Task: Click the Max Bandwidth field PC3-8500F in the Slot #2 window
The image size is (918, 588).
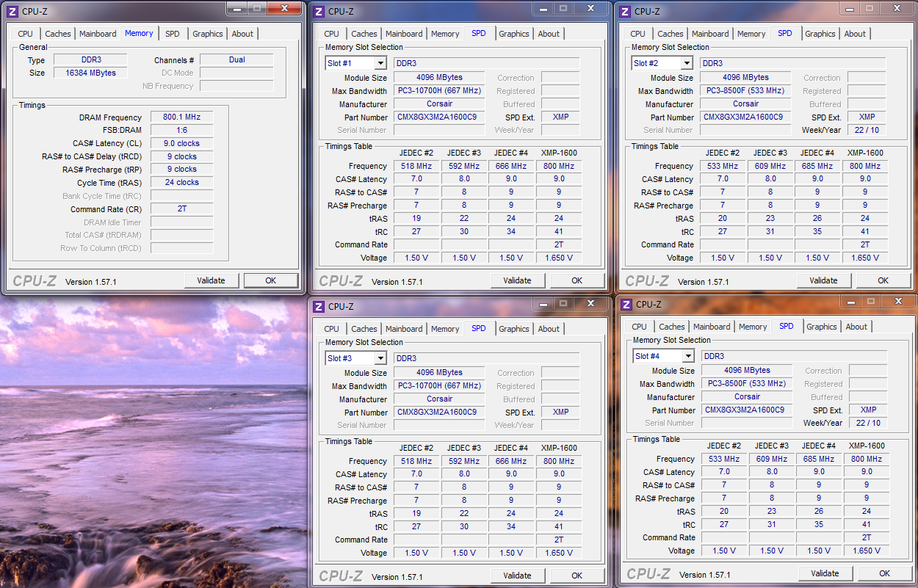Action: (x=745, y=90)
